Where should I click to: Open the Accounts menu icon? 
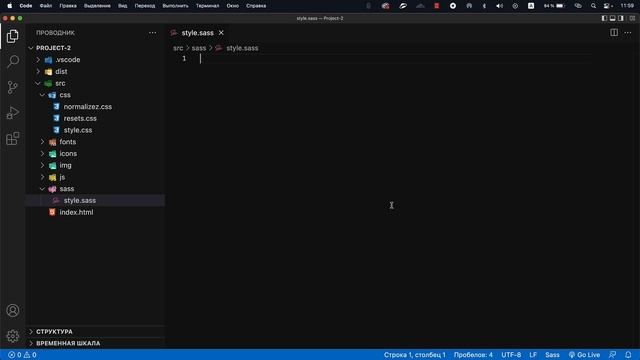click(x=13, y=311)
